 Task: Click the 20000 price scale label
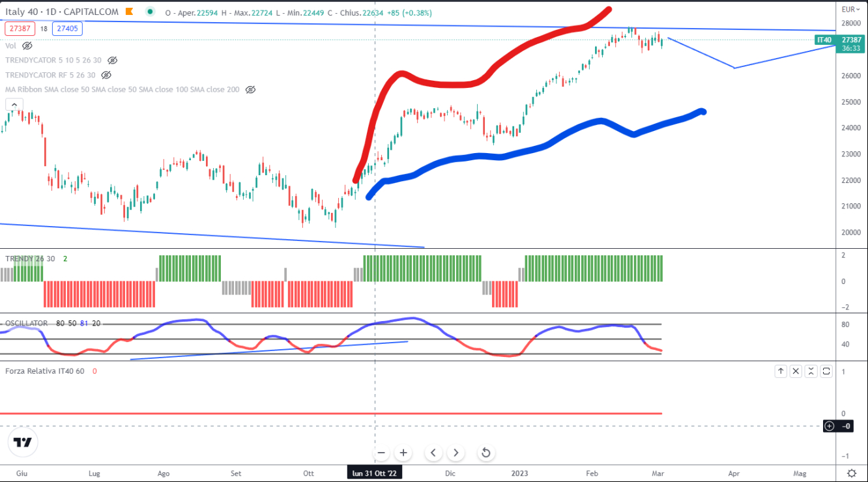851,232
